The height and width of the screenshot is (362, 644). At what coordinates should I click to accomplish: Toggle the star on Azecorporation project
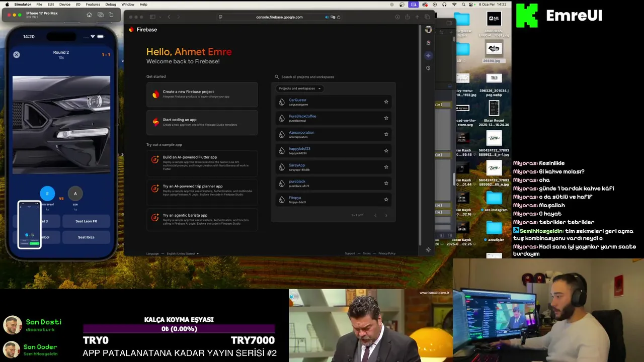click(386, 134)
